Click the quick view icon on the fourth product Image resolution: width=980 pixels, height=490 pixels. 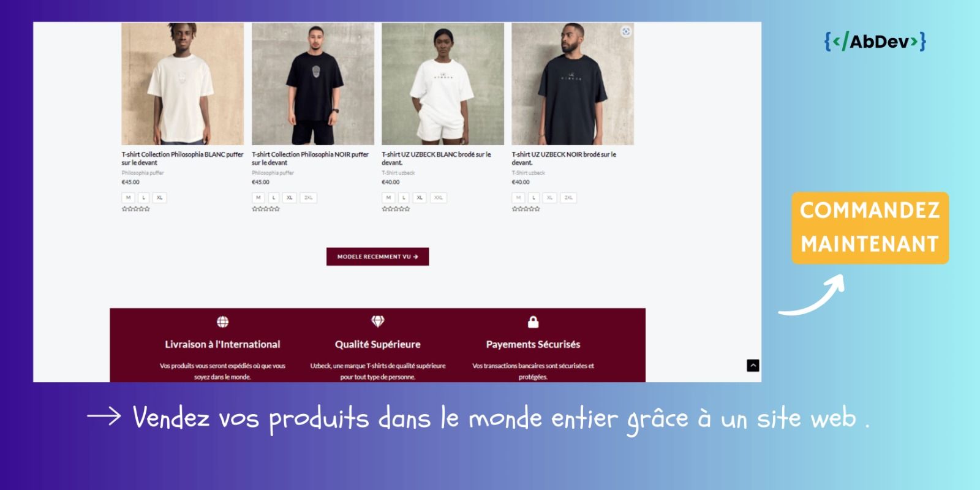[x=625, y=32]
